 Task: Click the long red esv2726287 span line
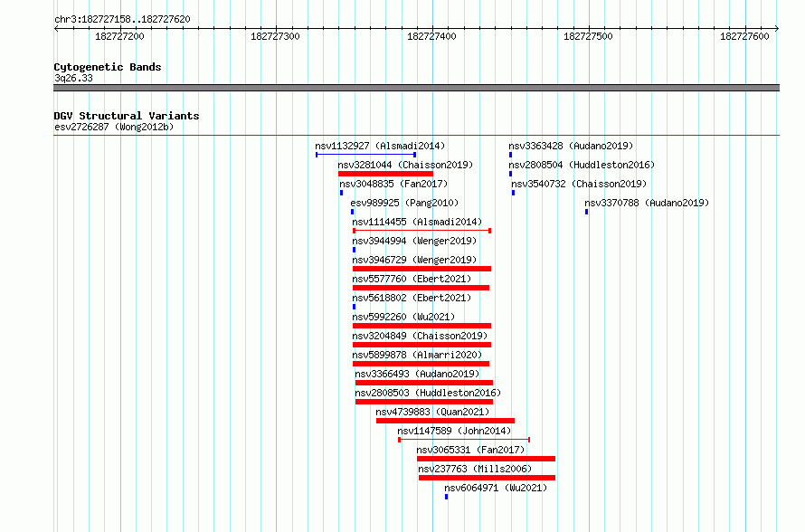pos(416,136)
